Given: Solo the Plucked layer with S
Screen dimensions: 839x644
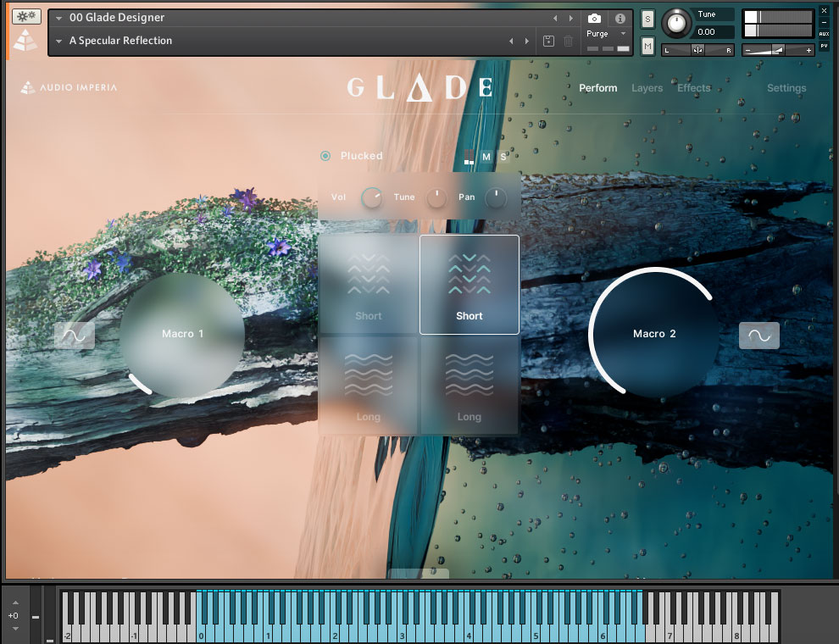Looking at the screenshot, I should point(503,157).
